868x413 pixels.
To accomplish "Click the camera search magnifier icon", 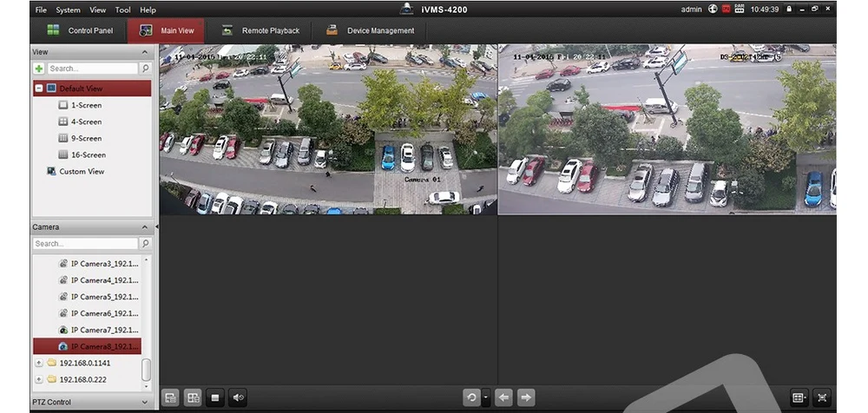I will click(145, 244).
